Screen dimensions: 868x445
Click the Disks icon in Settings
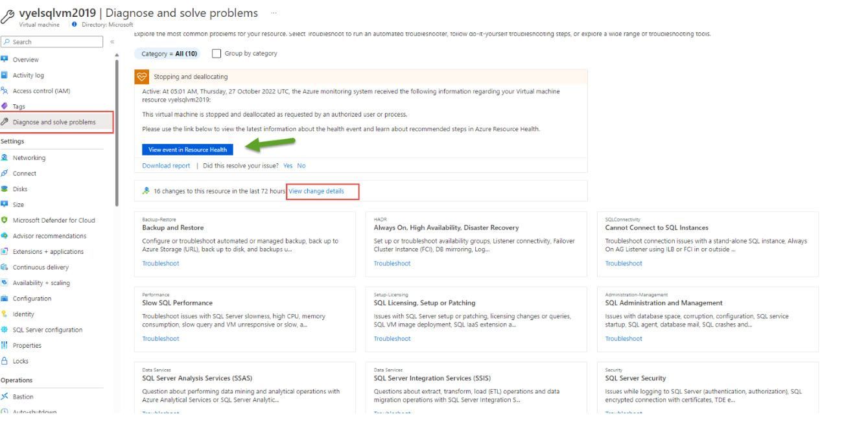coord(5,189)
